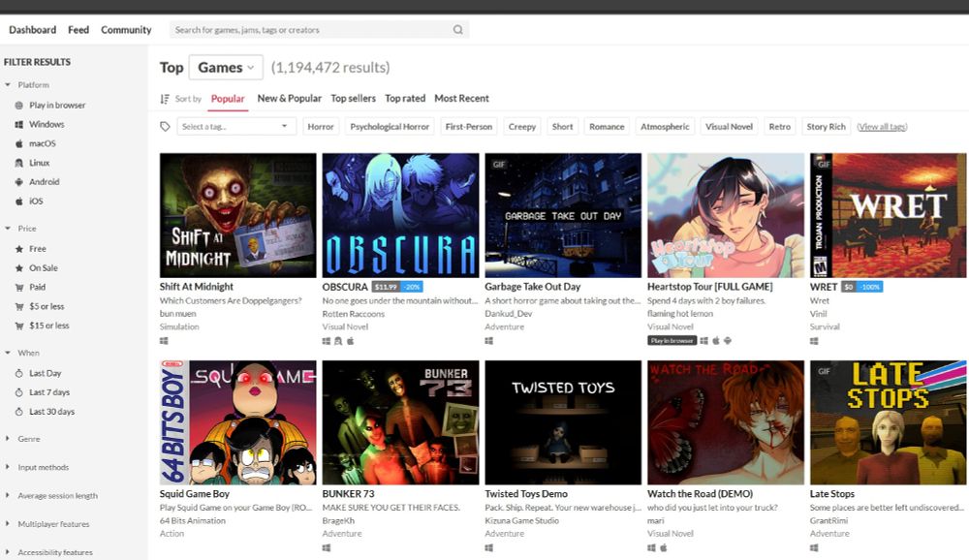Open the View all tags link

(x=882, y=127)
